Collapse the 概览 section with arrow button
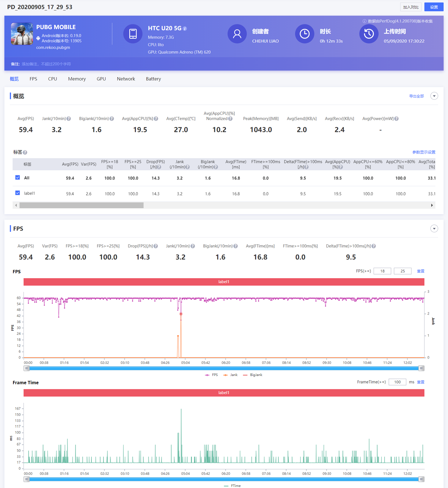The height and width of the screenshot is (488, 448). click(x=434, y=96)
